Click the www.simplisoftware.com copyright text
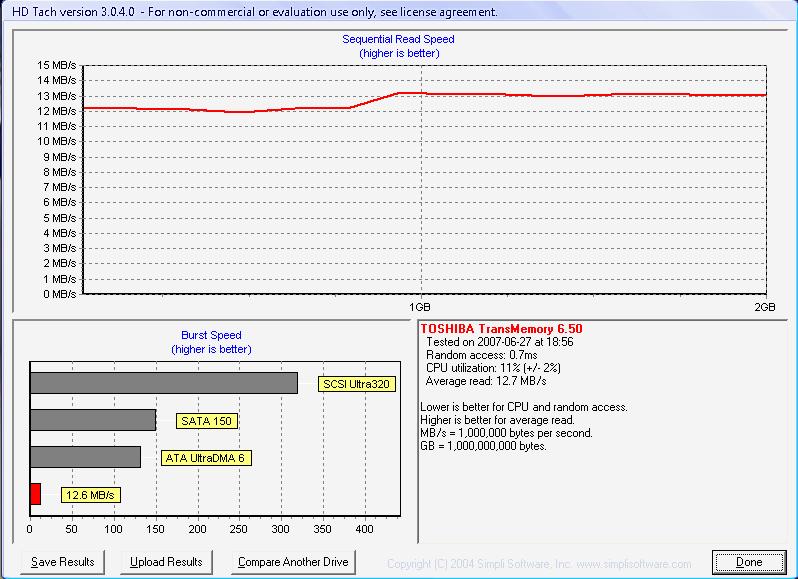798x579 pixels. pos(539,564)
